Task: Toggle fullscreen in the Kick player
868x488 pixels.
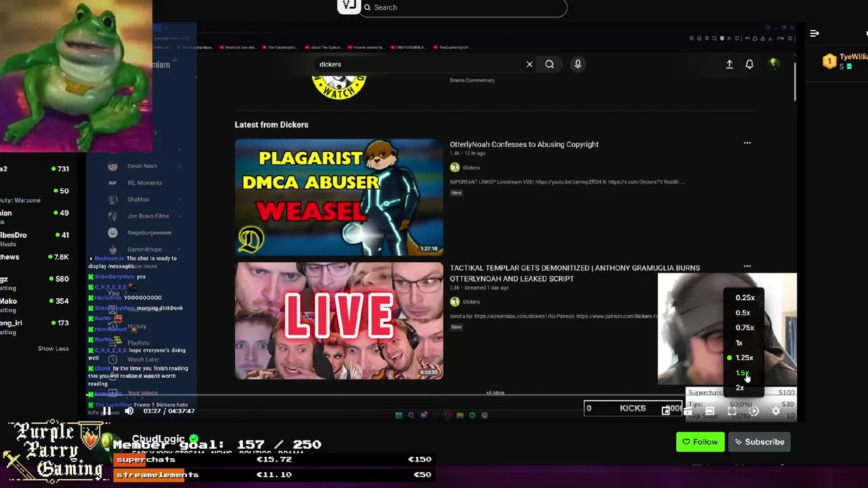Action: [732, 411]
